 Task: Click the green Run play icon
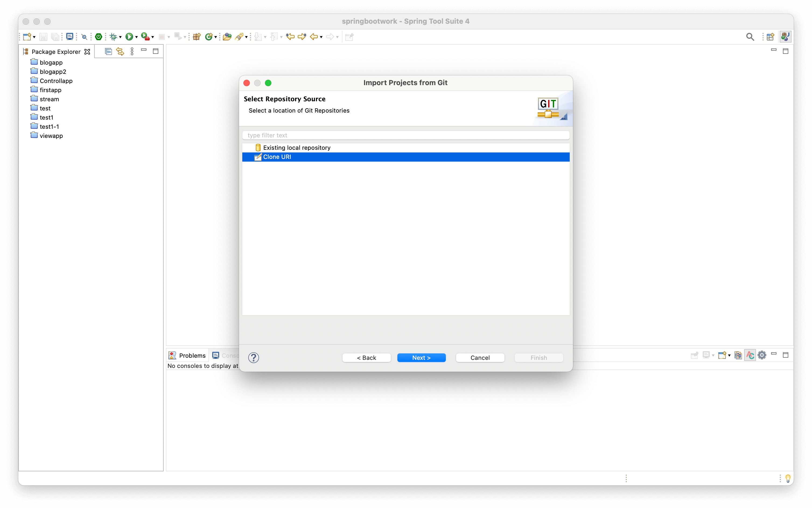129,37
